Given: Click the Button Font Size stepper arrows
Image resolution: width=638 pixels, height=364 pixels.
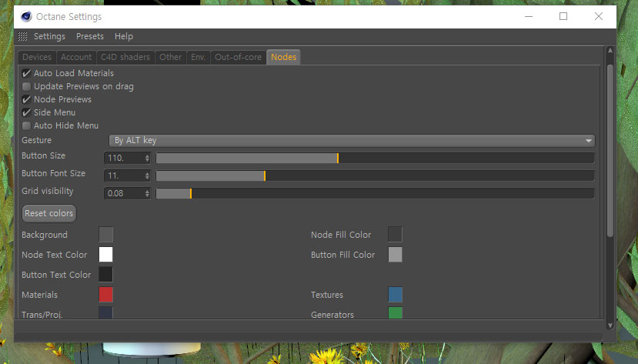Looking at the screenshot, I should click(147, 175).
